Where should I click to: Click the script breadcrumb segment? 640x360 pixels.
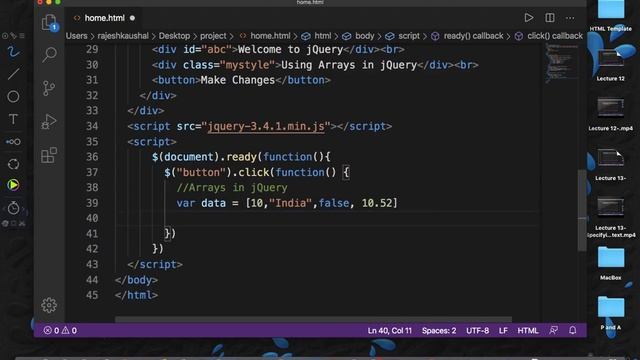point(402,36)
